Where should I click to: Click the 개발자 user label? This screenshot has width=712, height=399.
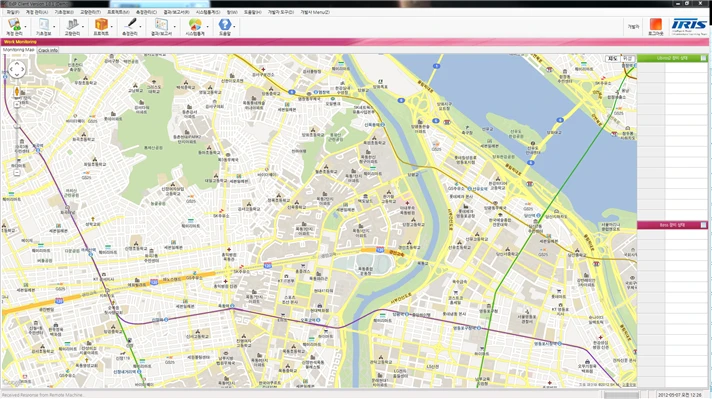(x=633, y=27)
